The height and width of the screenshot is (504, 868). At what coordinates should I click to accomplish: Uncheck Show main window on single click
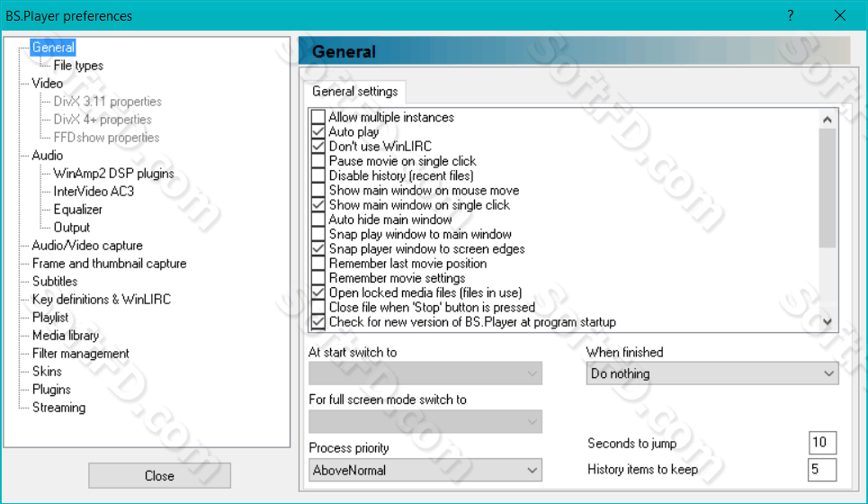(x=318, y=205)
